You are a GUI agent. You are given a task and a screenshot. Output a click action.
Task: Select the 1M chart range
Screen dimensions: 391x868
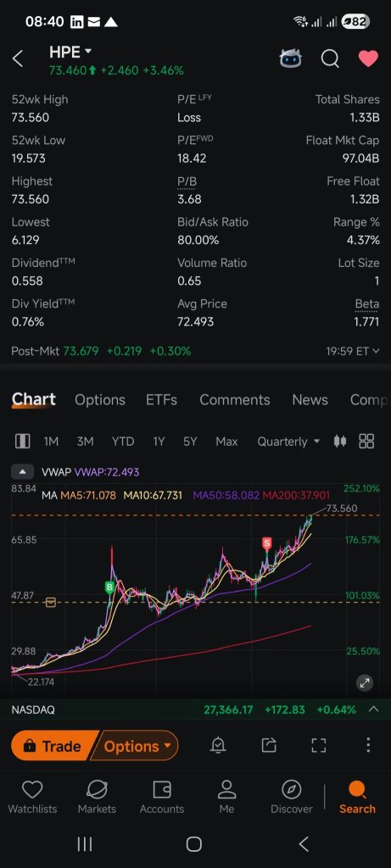coord(51,441)
